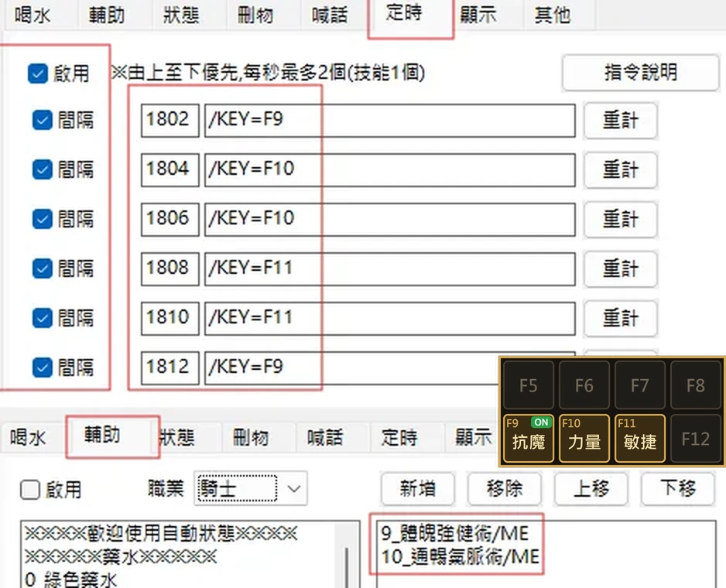Click the 移除 button

tap(504, 489)
